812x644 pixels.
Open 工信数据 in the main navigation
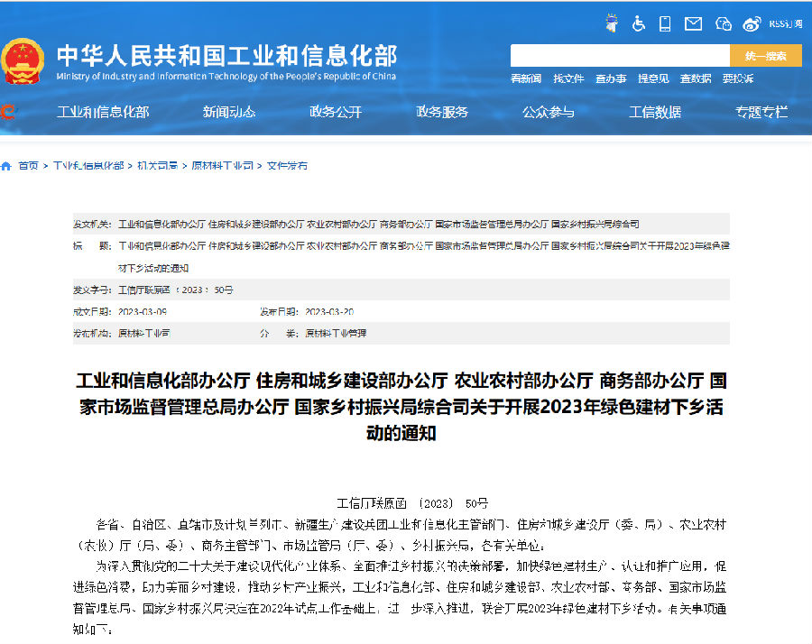pyautogui.click(x=655, y=112)
